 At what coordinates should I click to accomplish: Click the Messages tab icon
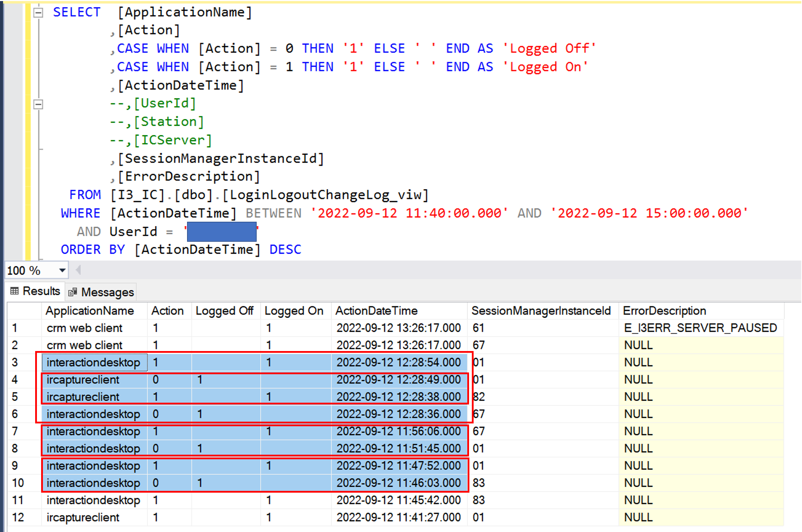(73, 292)
